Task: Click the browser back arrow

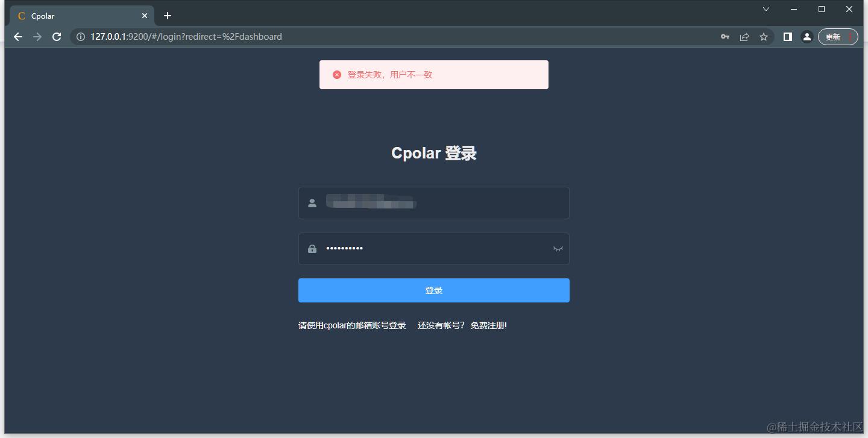Action: click(x=18, y=37)
